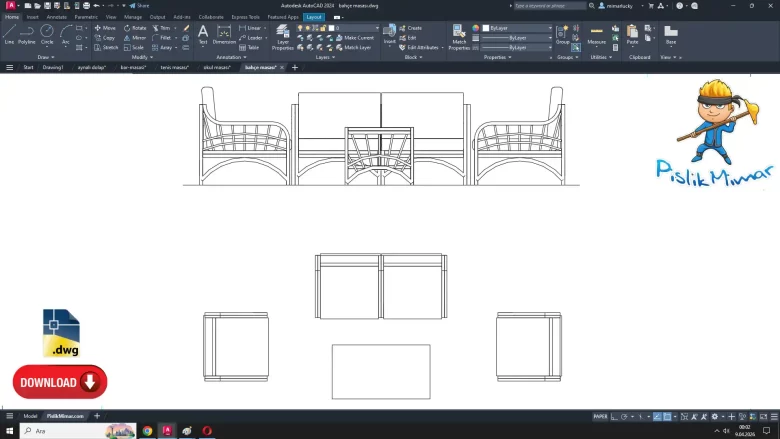
Task: Click the Group tool
Action: click(x=562, y=34)
